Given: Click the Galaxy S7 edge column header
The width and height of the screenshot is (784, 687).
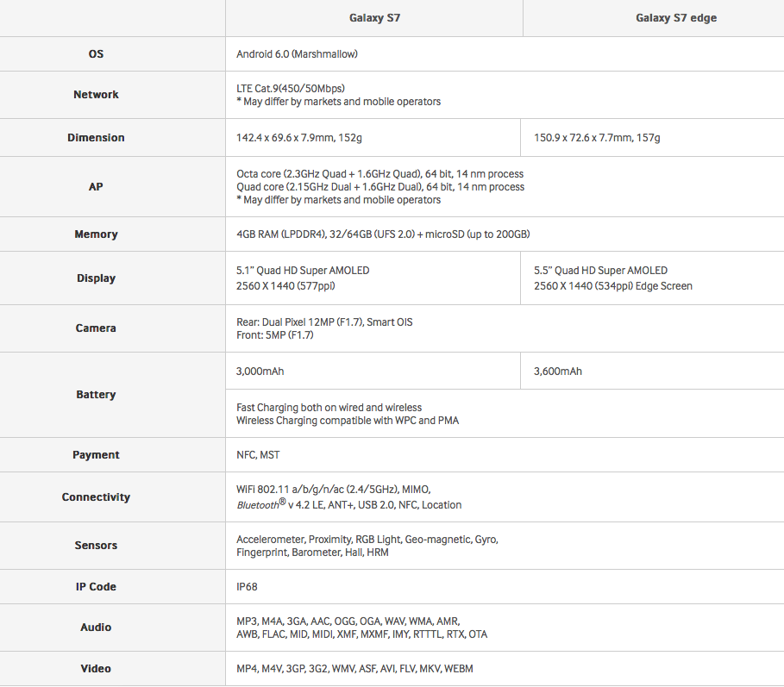Looking at the screenshot, I should click(x=652, y=18).
